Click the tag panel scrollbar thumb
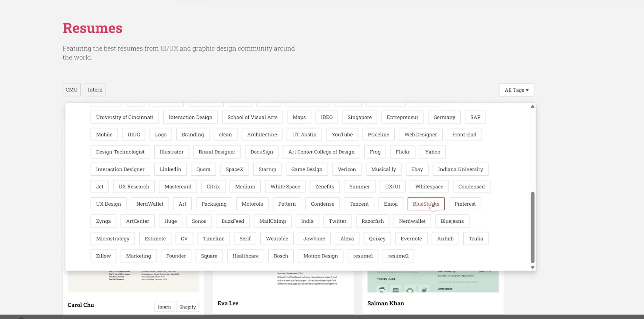Image resolution: width=644 pixels, height=319 pixels. [532, 227]
